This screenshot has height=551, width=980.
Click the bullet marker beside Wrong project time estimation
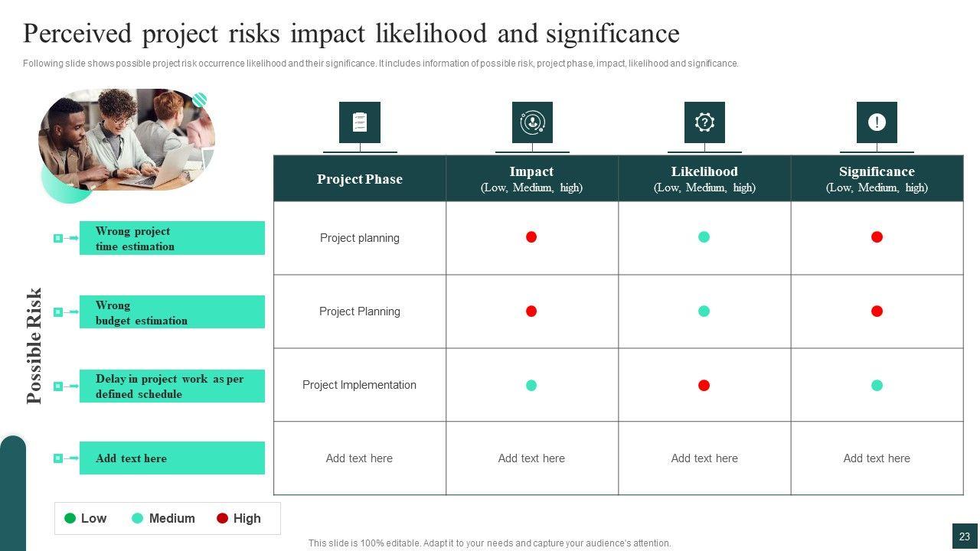[58, 238]
